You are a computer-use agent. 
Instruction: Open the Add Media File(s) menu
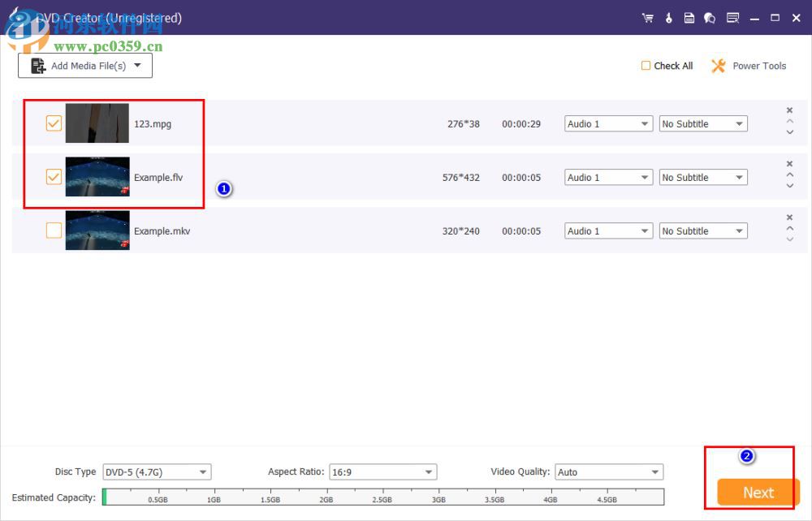pyautogui.click(x=84, y=66)
